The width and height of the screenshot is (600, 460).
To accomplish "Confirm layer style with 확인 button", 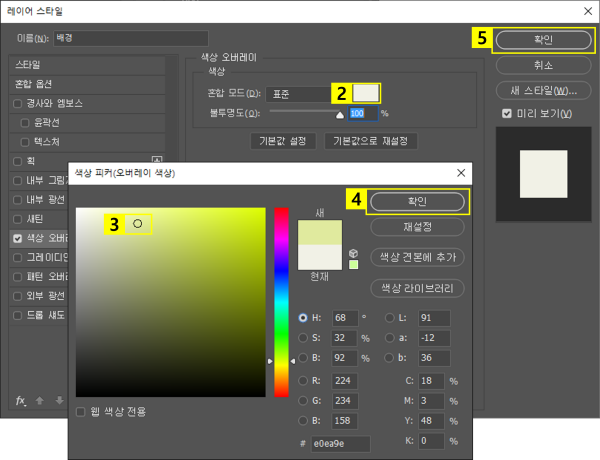I will (543, 40).
